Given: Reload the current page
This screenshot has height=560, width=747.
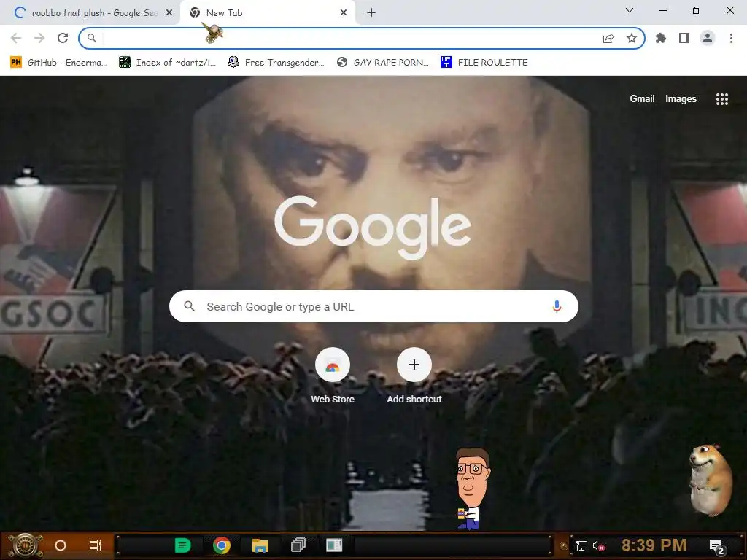Looking at the screenshot, I should click(x=63, y=38).
